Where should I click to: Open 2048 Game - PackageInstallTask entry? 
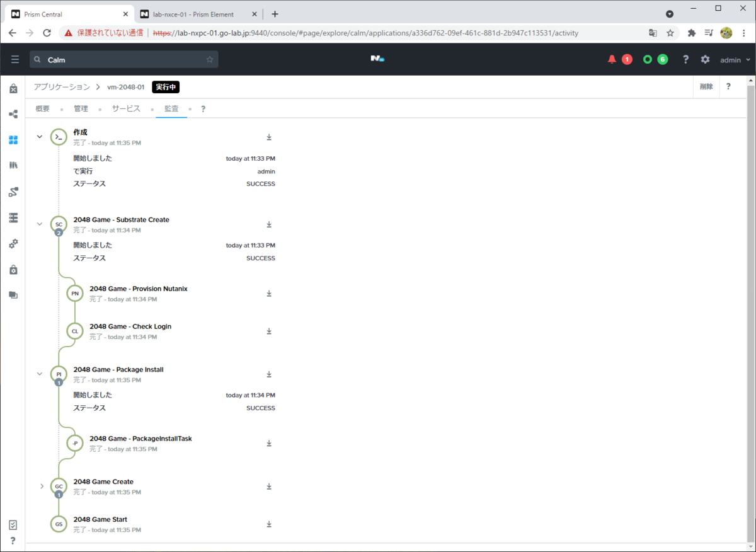pyautogui.click(x=140, y=439)
